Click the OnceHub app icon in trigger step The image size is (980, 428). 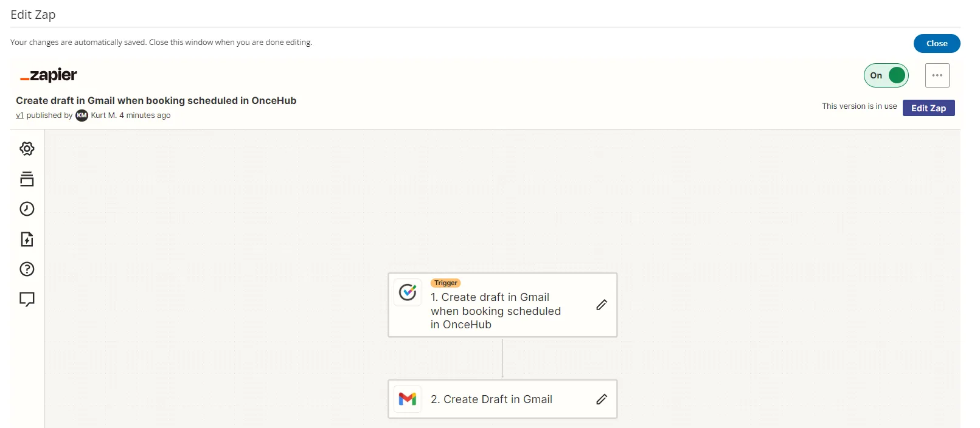pyautogui.click(x=408, y=292)
